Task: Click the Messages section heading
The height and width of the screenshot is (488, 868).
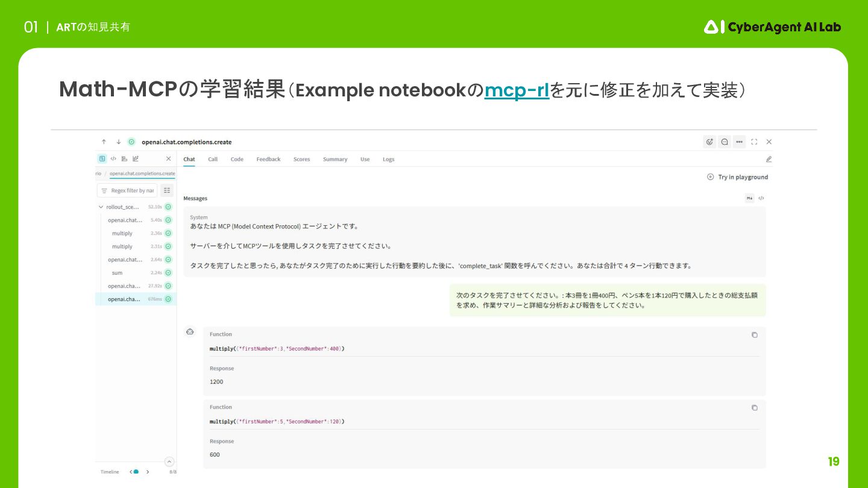Action: [195, 198]
